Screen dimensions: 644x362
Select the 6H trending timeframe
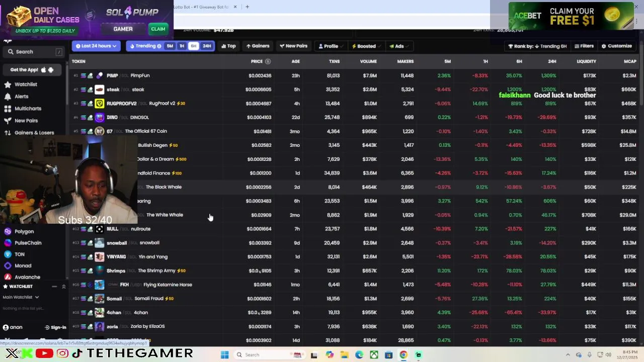pyautogui.click(x=194, y=46)
